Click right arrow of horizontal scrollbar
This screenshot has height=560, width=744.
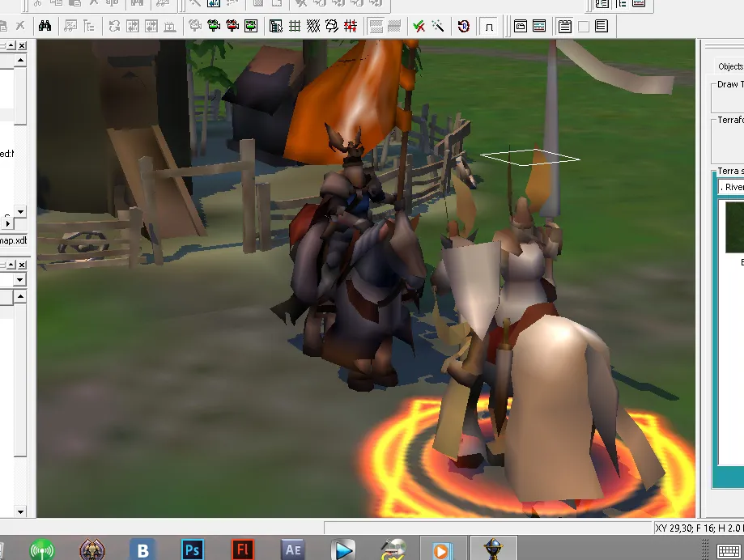click(8, 223)
